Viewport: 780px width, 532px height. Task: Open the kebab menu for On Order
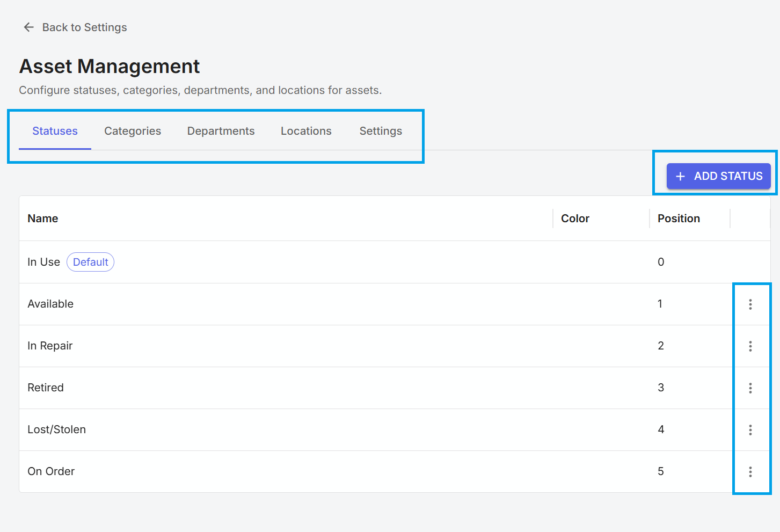tap(750, 471)
